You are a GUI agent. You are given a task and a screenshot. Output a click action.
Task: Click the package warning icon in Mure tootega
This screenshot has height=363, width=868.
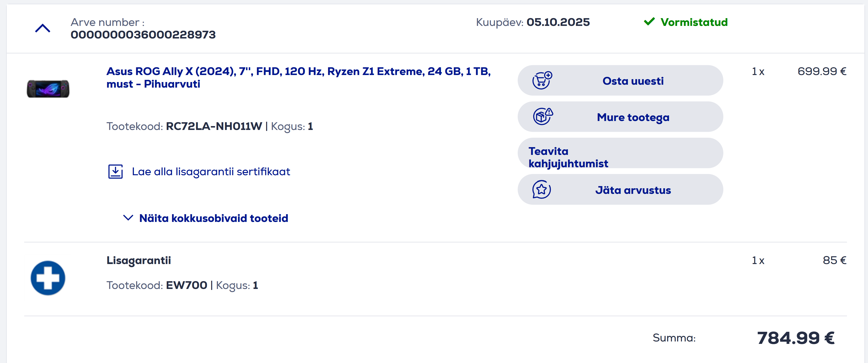[542, 117]
